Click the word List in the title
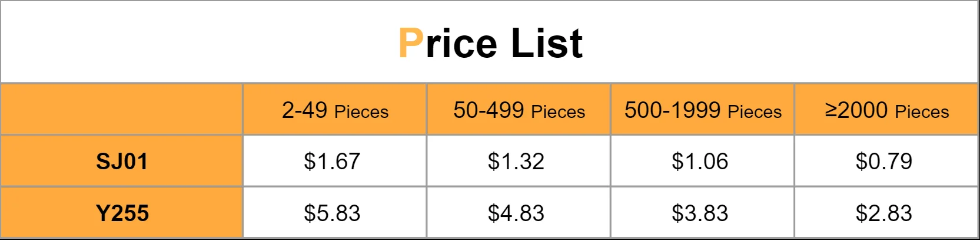Image resolution: width=980 pixels, height=240 pixels. point(547,43)
